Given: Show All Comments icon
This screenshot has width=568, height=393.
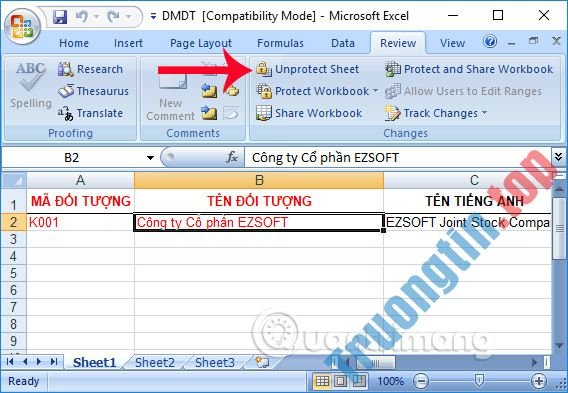Looking at the screenshot, I should pos(231,91).
